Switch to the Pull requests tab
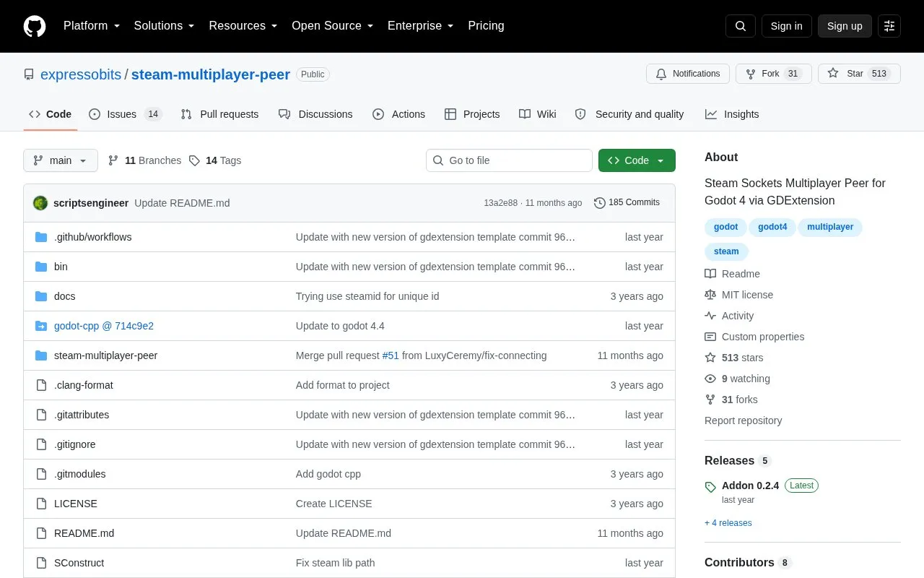This screenshot has width=924, height=578. click(x=219, y=114)
